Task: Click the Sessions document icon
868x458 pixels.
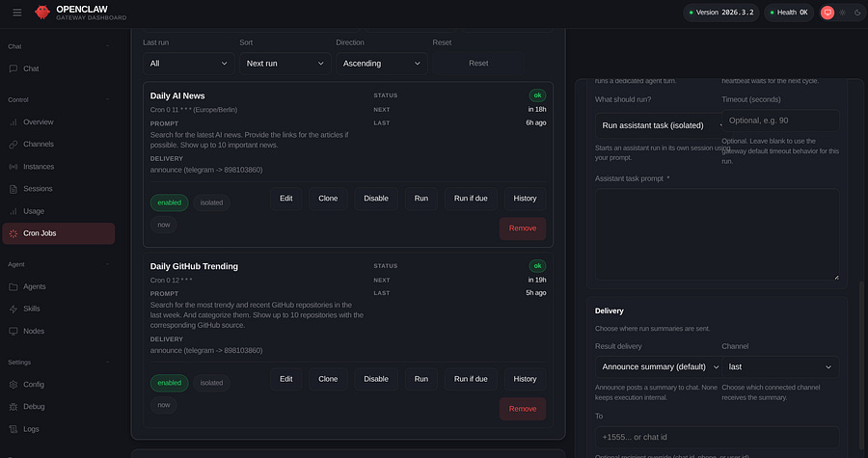Action: (14, 189)
